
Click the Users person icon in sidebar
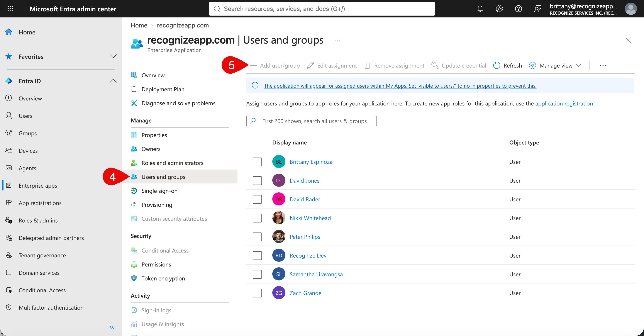[9, 115]
